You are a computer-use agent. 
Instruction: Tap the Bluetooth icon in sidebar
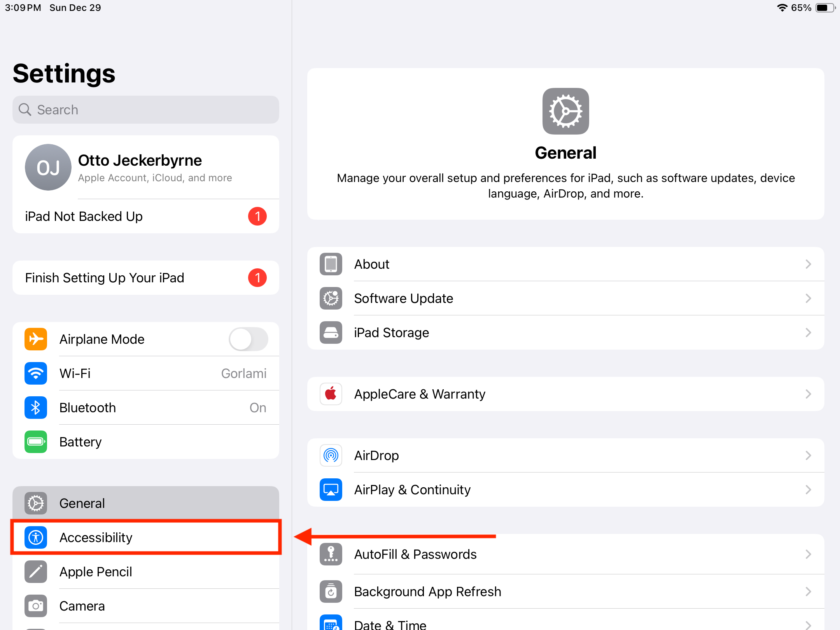point(36,408)
